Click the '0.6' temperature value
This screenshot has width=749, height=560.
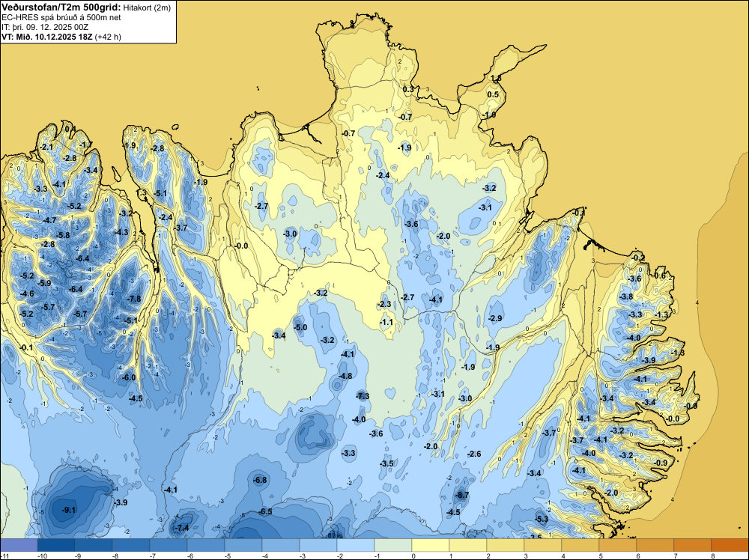click(x=660, y=276)
